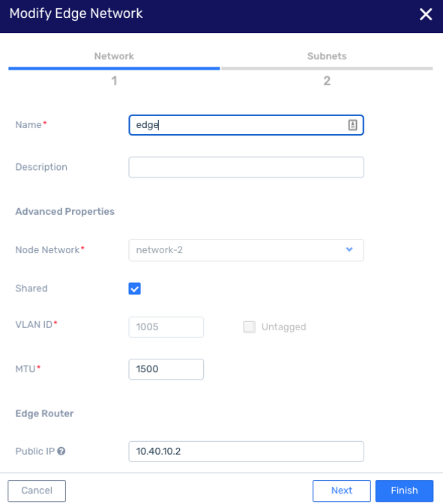The image size is (443, 504).
Task: Switch to the Subnets tab
Action: click(x=327, y=56)
